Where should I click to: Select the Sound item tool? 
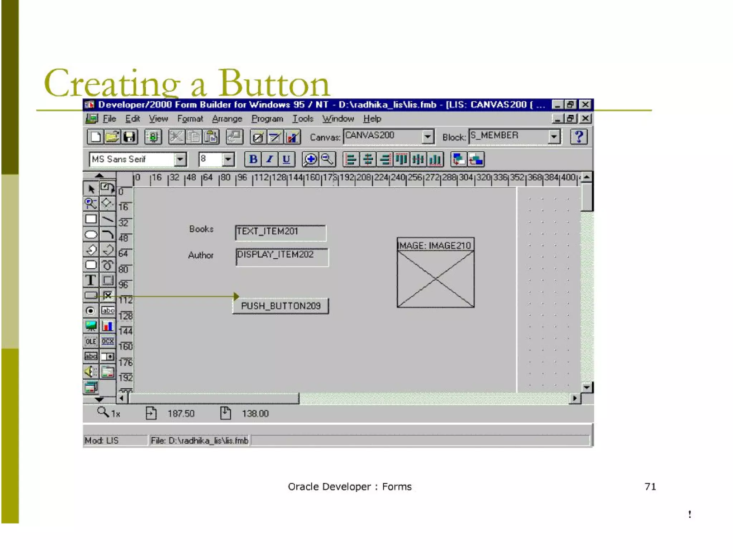(91, 372)
